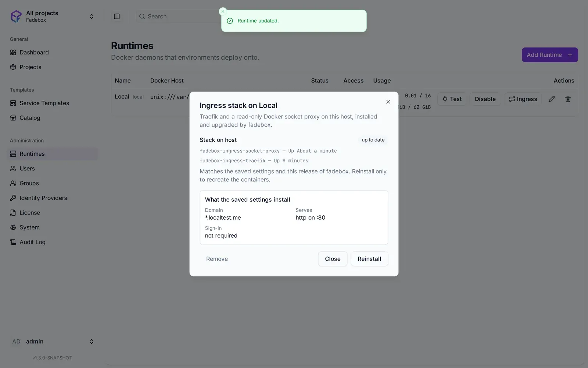Click the Docker Host column header
Image resolution: width=588 pixels, height=368 pixels.
tap(167, 81)
